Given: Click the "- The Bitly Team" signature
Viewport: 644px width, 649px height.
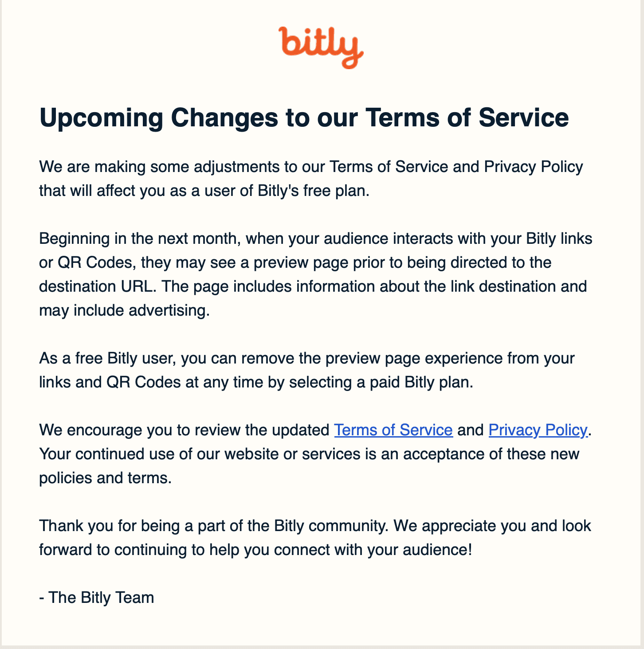Looking at the screenshot, I should click(x=97, y=598).
